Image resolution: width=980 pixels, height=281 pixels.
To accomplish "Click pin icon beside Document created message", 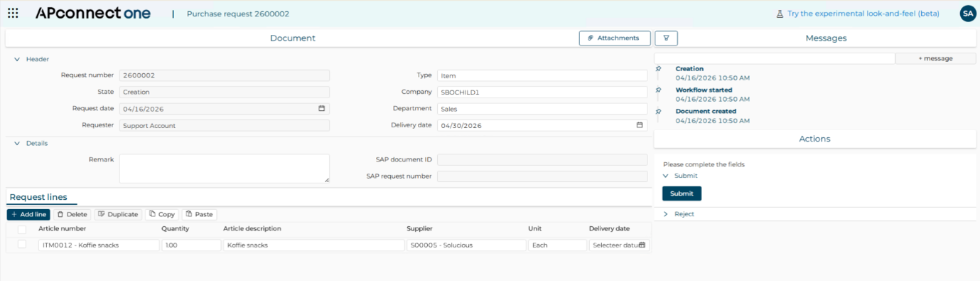I will pos(659,112).
